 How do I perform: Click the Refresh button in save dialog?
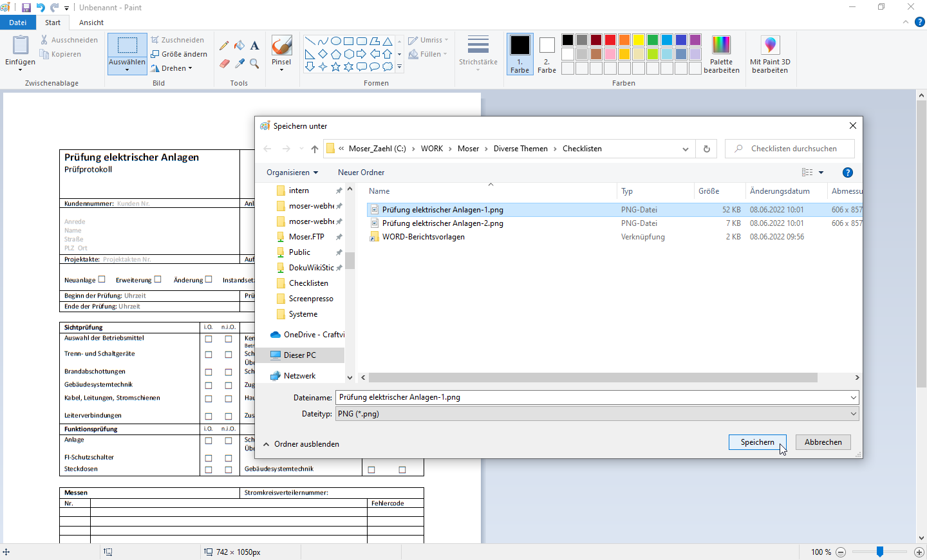pyautogui.click(x=706, y=149)
